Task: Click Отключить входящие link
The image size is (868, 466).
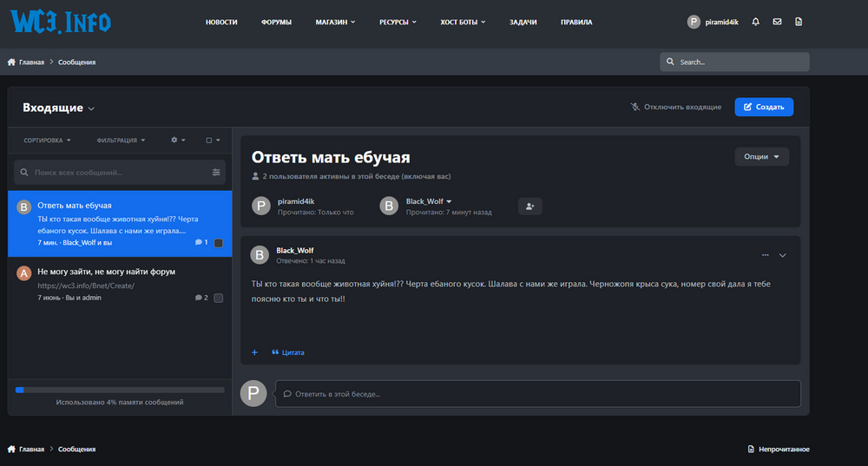Action: (676, 107)
